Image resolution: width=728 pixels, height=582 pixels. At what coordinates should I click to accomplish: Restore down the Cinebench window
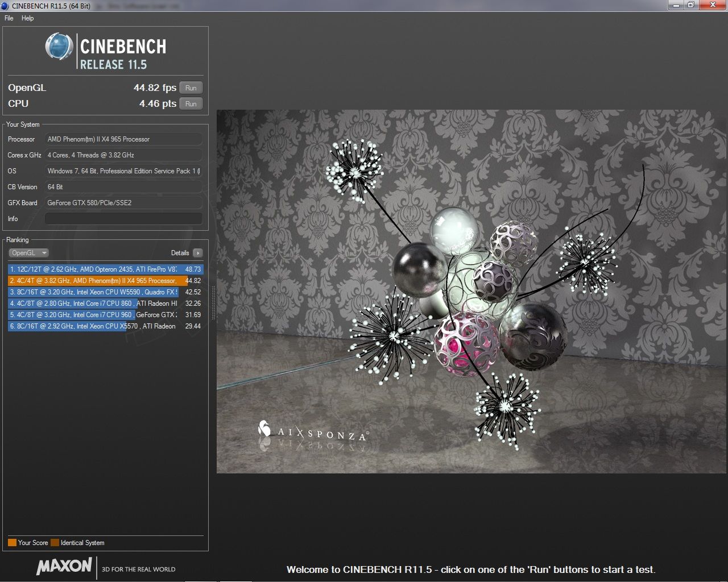tap(690, 5)
